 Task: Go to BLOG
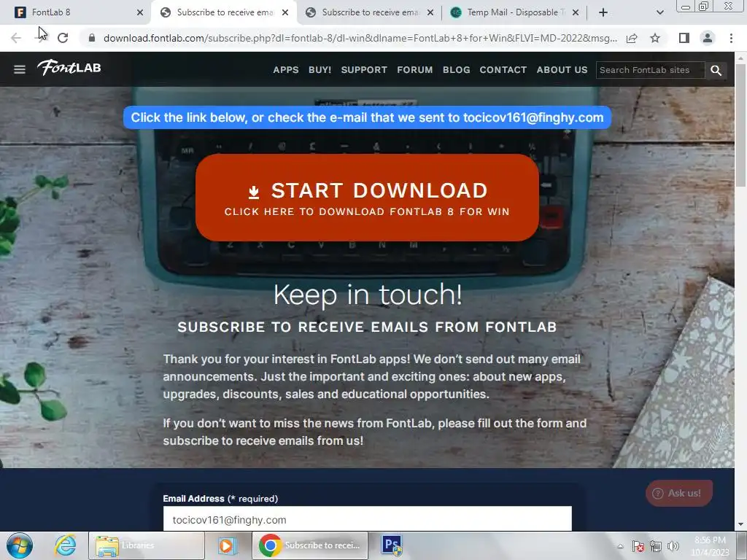click(x=457, y=69)
